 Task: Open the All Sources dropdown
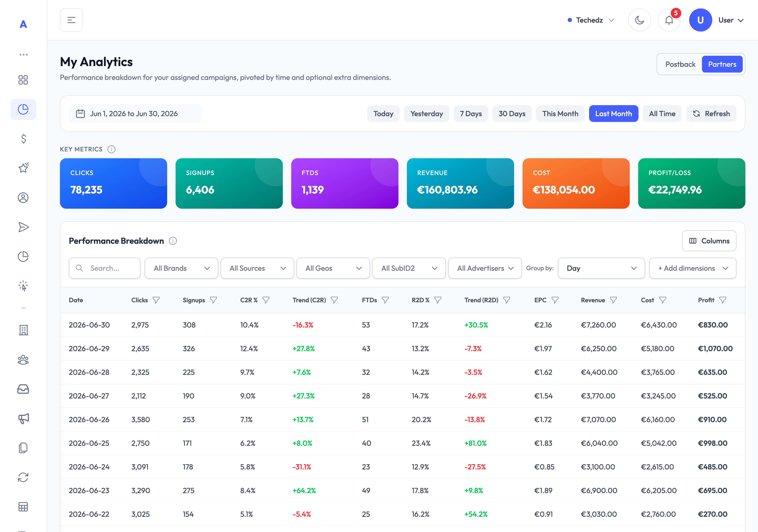(x=257, y=268)
